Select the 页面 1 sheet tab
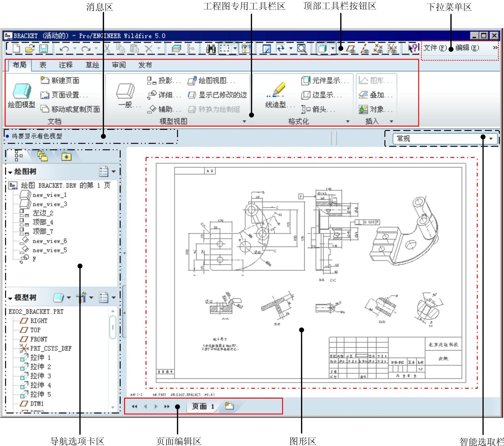 203,406
